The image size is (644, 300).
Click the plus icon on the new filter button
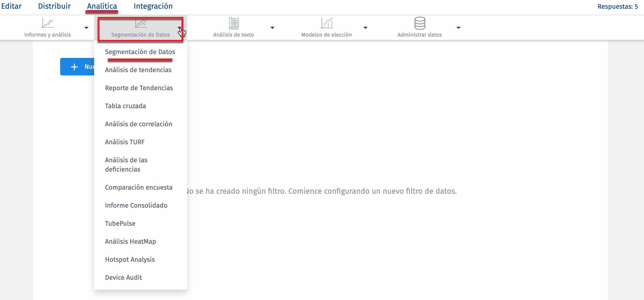pos(74,67)
